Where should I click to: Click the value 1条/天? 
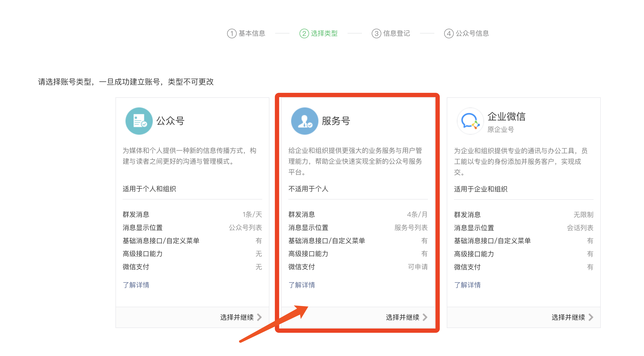252,214
